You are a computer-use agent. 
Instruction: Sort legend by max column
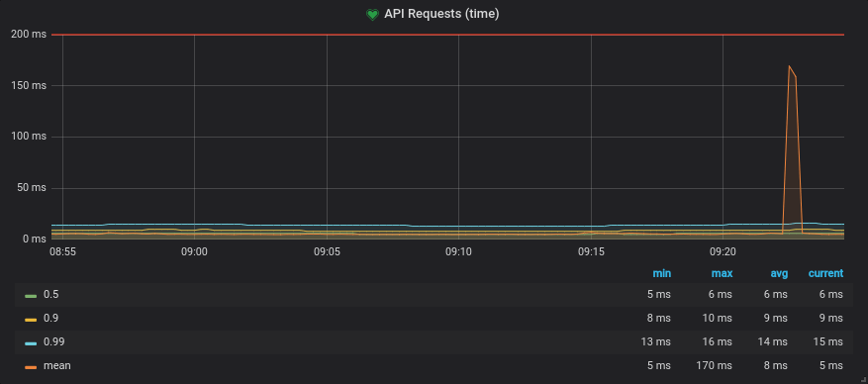click(722, 273)
